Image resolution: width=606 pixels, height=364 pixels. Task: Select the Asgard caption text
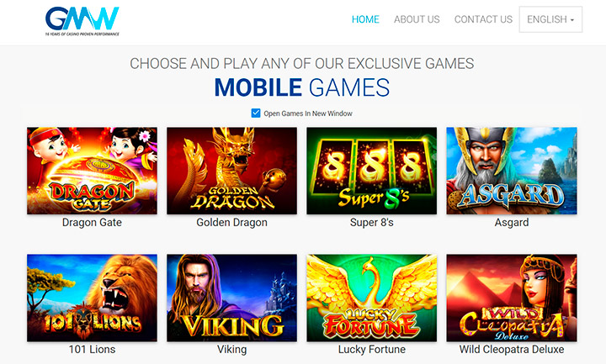[x=512, y=222]
